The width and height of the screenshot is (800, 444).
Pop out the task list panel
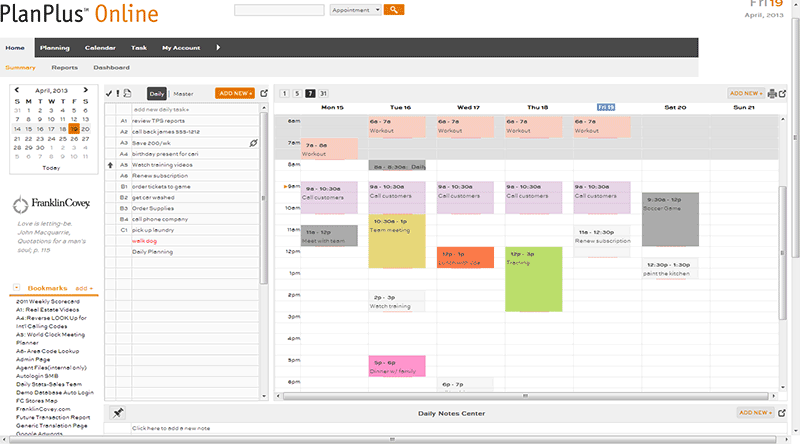coord(264,93)
